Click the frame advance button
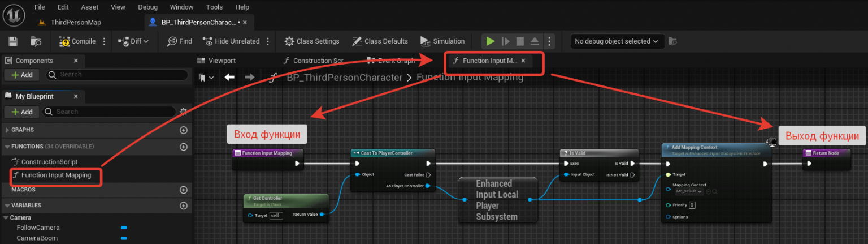868x244 pixels. [x=506, y=41]
